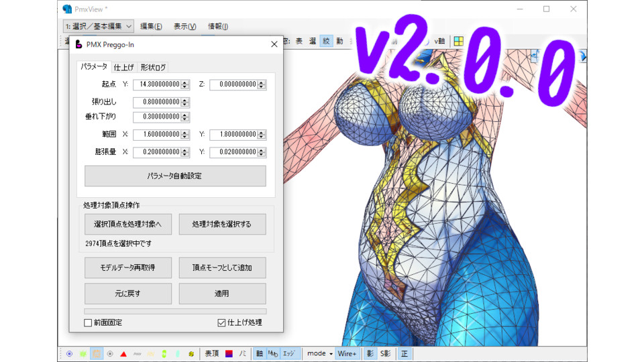Enable the 前面固定 checkbox
644x362 pixels.
88,322
